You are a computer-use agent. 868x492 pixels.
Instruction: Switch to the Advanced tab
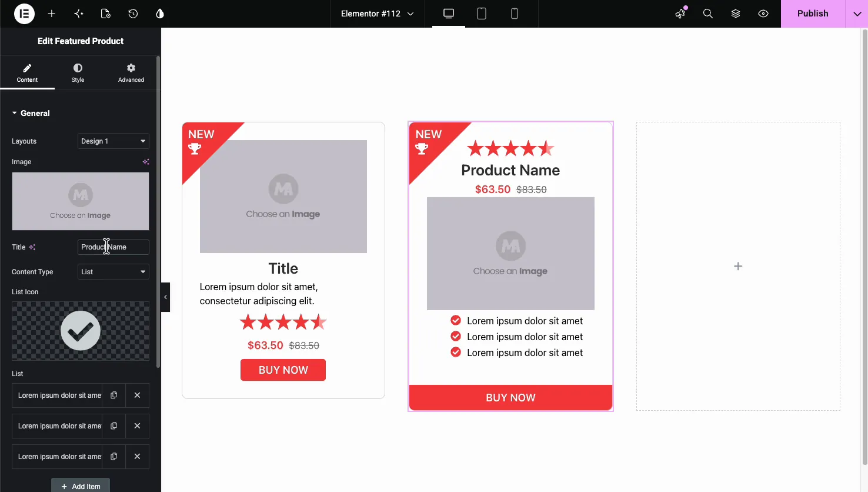[131, 73]
